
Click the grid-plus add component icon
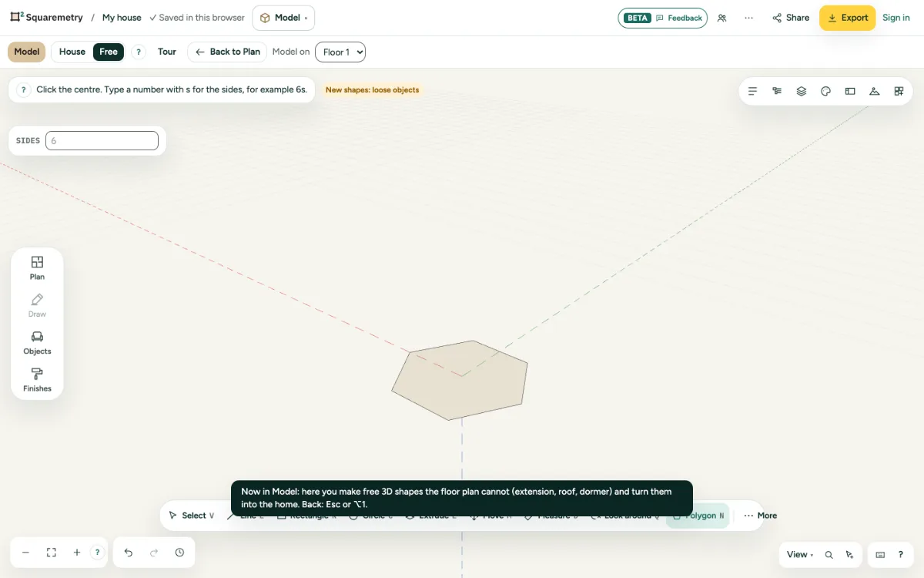pos(899,91)
